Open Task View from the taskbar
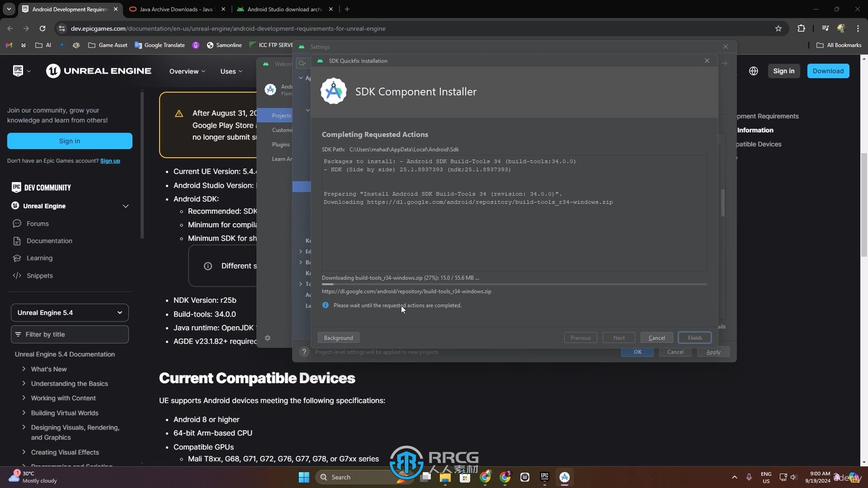The width and height of the screenshot is (868, 488). [x=425, y=477]
